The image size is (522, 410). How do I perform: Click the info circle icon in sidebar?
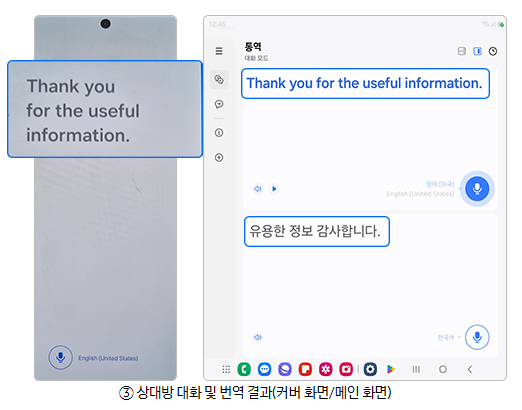click(x=219, y=133)
